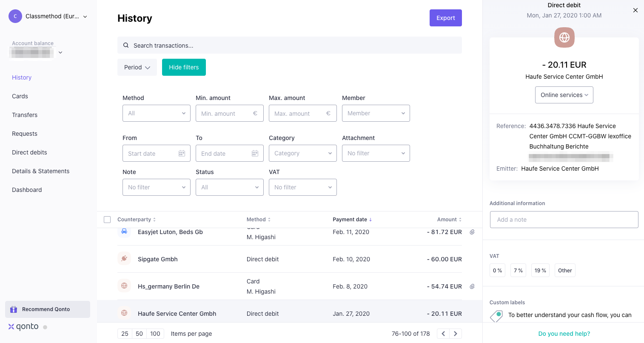Open the VAT filter dropdown

point(303,187)
